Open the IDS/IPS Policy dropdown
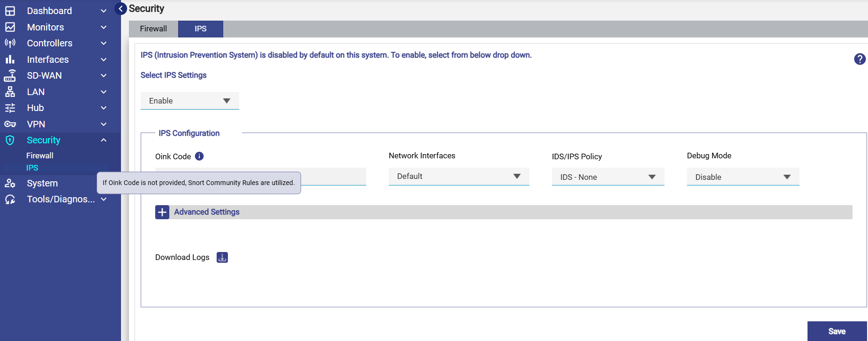Image resolution: width=868 pixels, height=341 pixels. tap(608, 177)
